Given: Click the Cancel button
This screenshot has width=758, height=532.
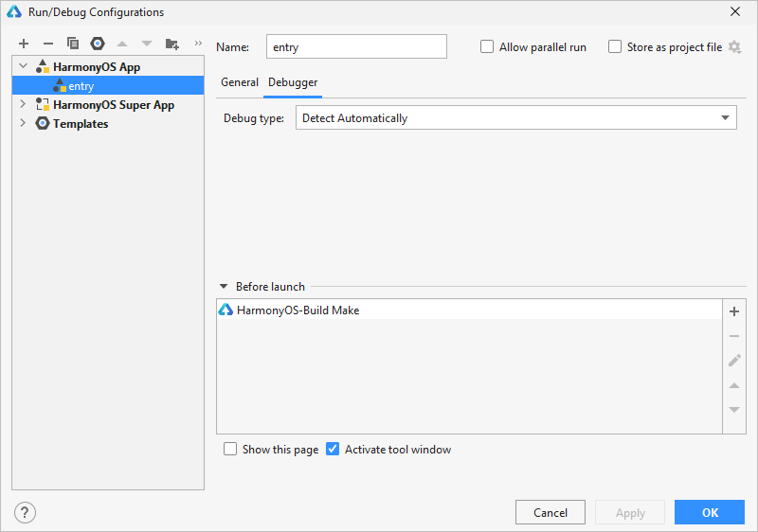Looking at the screenshot, I should pos(550,513).
